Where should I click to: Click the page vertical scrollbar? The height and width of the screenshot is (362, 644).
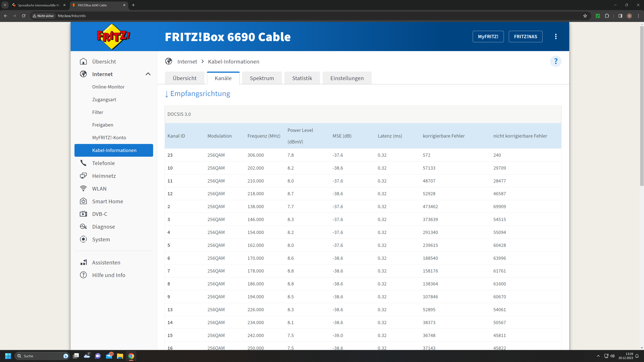(641, 106)
